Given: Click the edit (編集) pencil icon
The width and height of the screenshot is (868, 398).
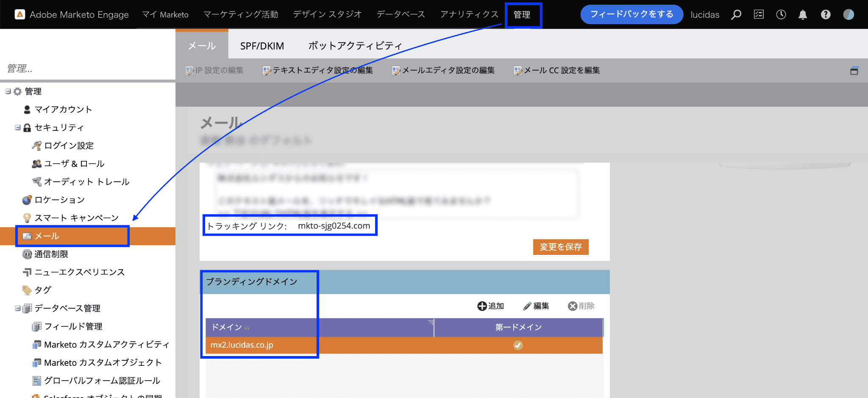Looking at the screenshot, I should point(527,306).
